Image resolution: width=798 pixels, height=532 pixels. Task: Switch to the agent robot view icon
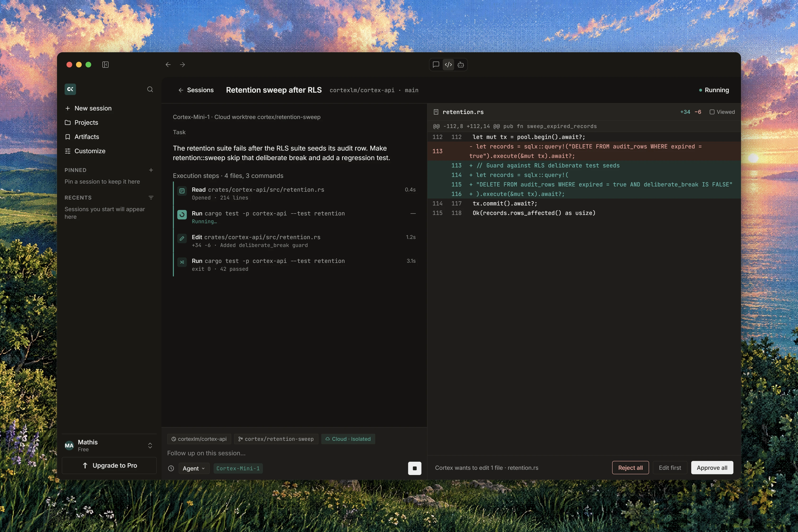461,64
